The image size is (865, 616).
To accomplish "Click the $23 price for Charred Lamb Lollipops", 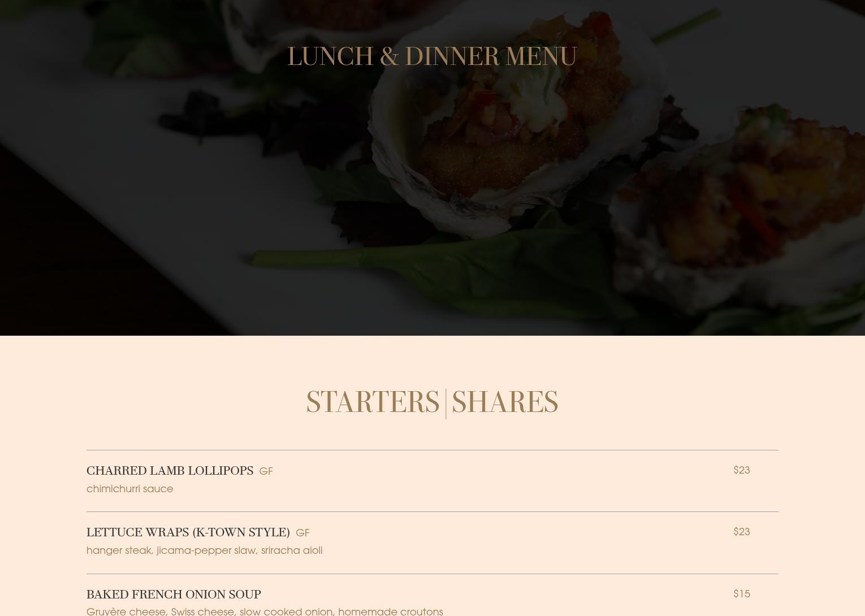I will pos(741,470).
